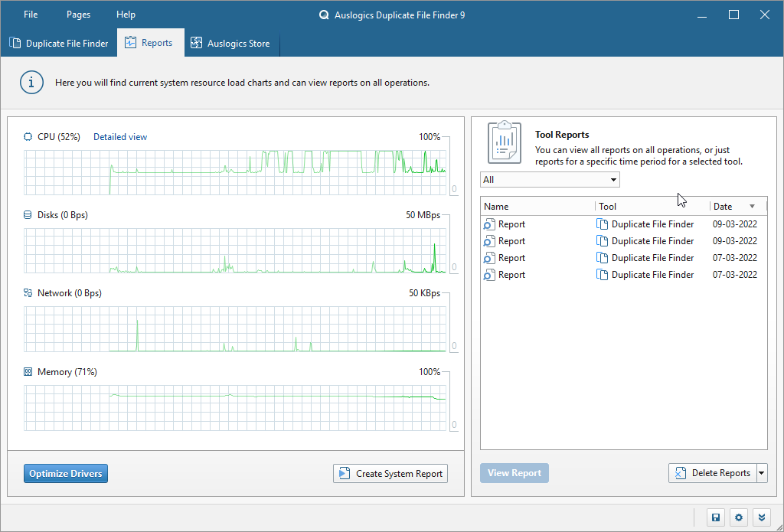784x532 pixels.
Task: Click double-chevron expand icon in status bar
Action: (x=762, y=517)
